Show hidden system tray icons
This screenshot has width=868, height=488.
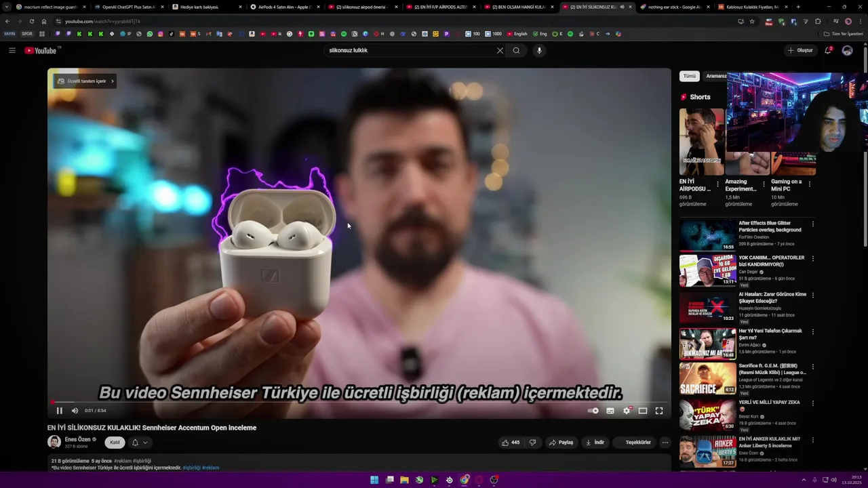click(804, 480)
